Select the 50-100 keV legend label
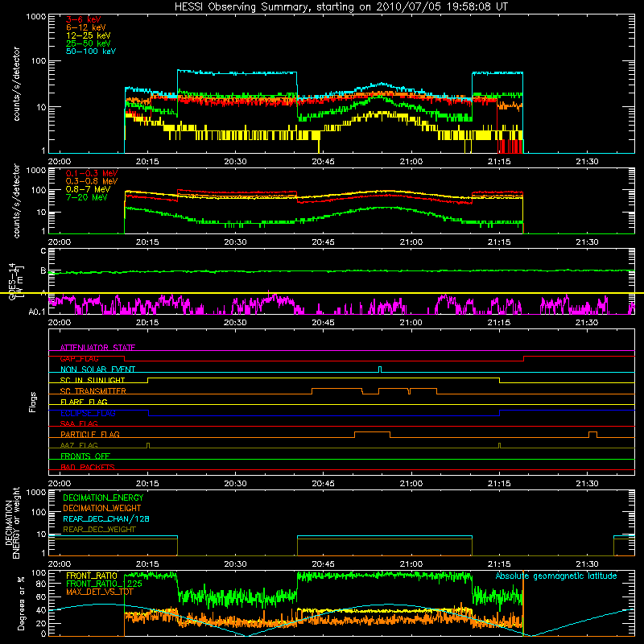644x644 pixels. pyautogui.click(x=91, y=52)
